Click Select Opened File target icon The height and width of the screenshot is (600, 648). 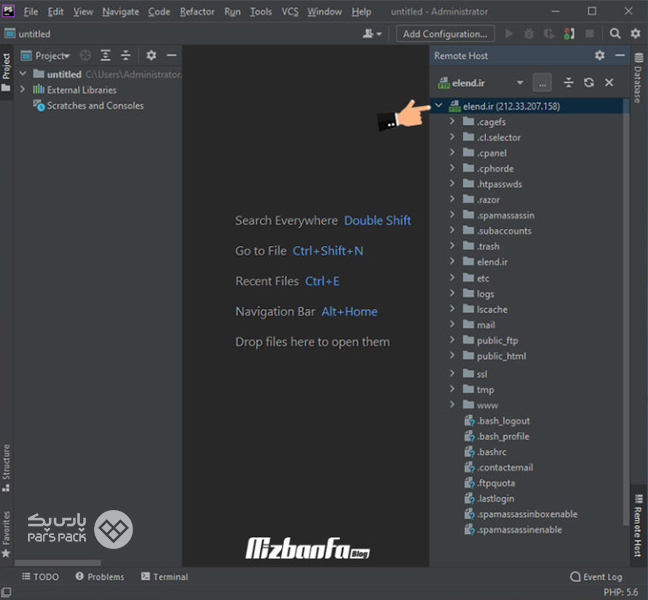coord(85,55)
